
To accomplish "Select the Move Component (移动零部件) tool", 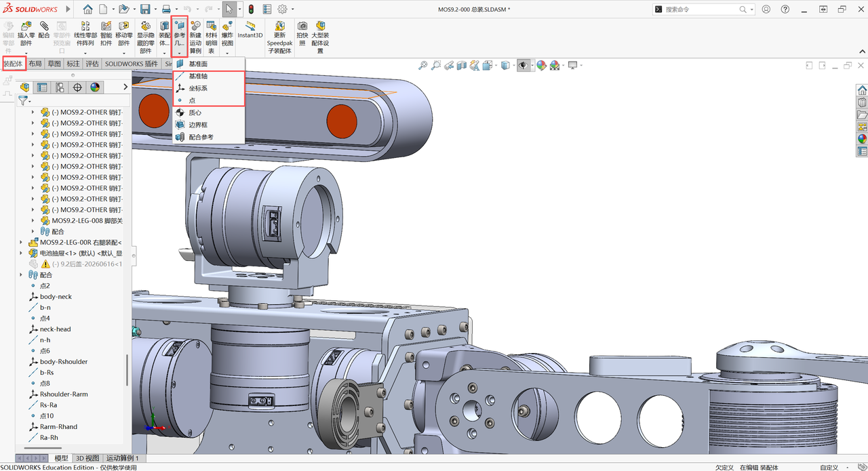I will click(124, 35).
